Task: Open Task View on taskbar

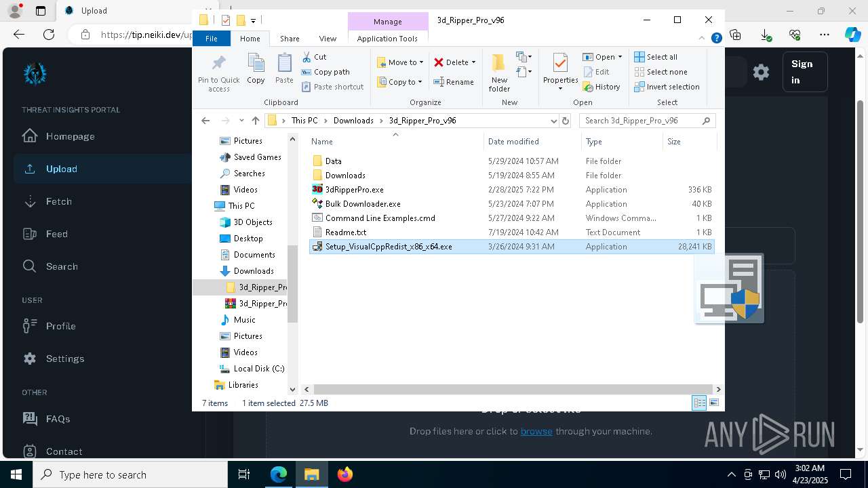Action: pos(244,474)
